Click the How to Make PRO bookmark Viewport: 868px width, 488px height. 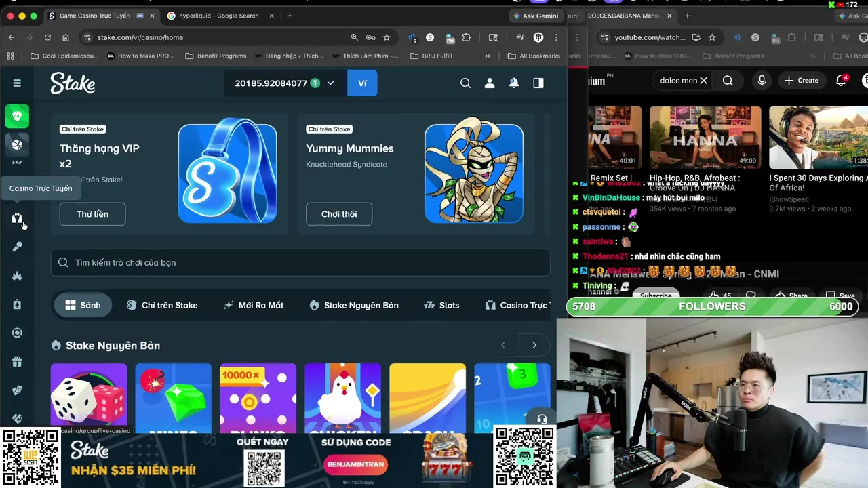(140, 56)
